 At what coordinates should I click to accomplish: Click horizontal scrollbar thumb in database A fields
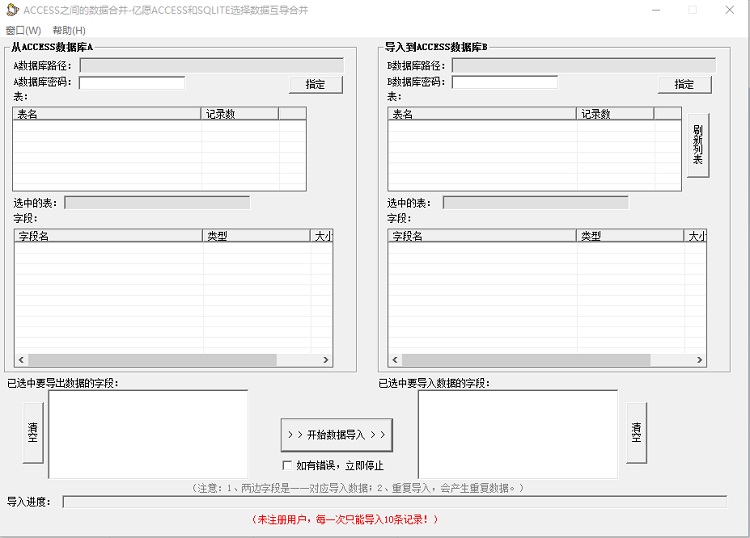click(153, 360)
